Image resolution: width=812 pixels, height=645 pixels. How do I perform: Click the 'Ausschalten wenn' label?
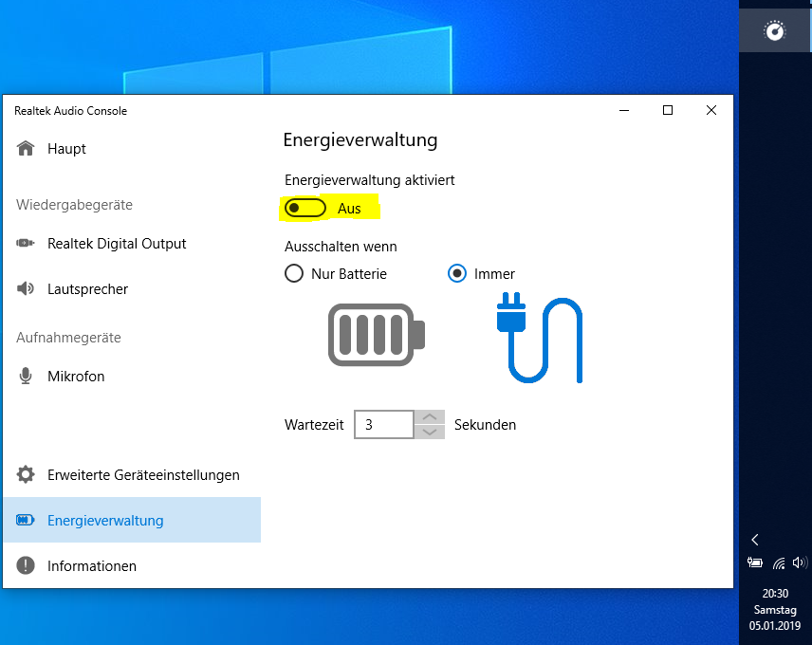tap(341, 247)
